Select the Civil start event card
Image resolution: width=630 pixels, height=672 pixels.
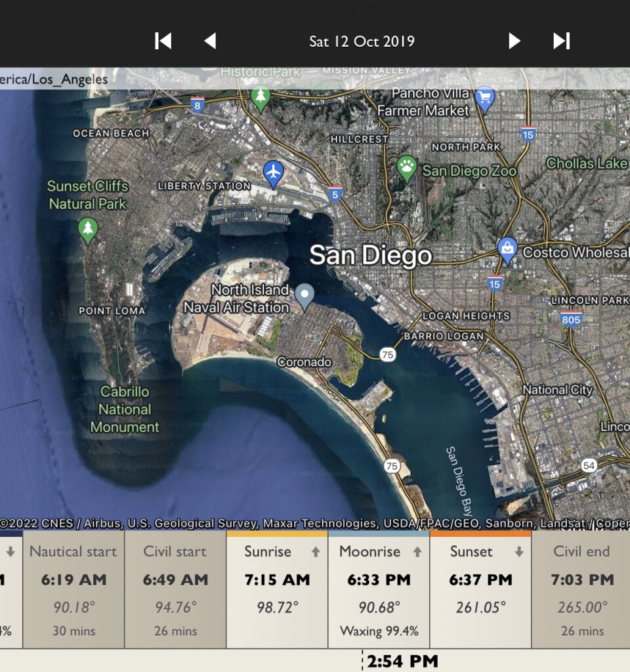click(175, 589)
